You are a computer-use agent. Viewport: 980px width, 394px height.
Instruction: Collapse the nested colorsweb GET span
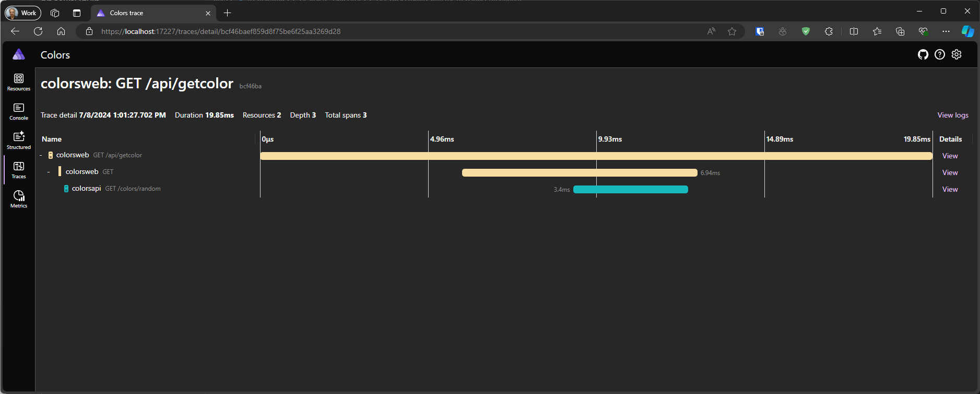click(49, 172)
